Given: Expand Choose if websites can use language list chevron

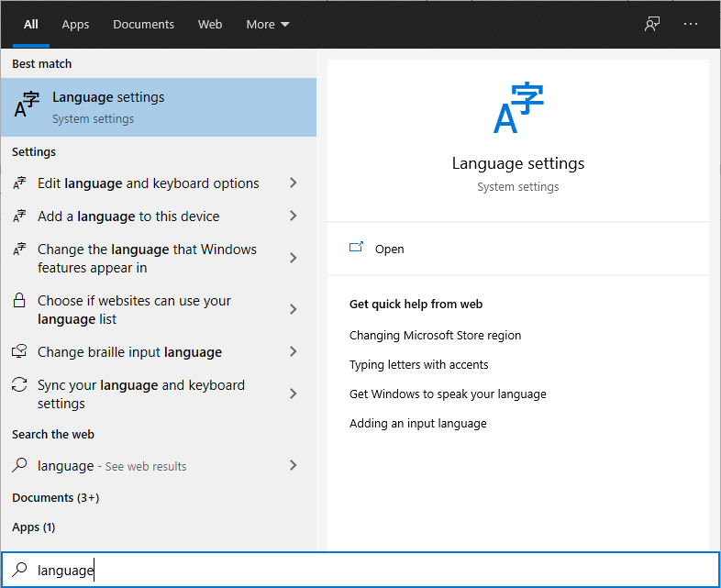Looking at the screenshot, I should coord(294,309).
